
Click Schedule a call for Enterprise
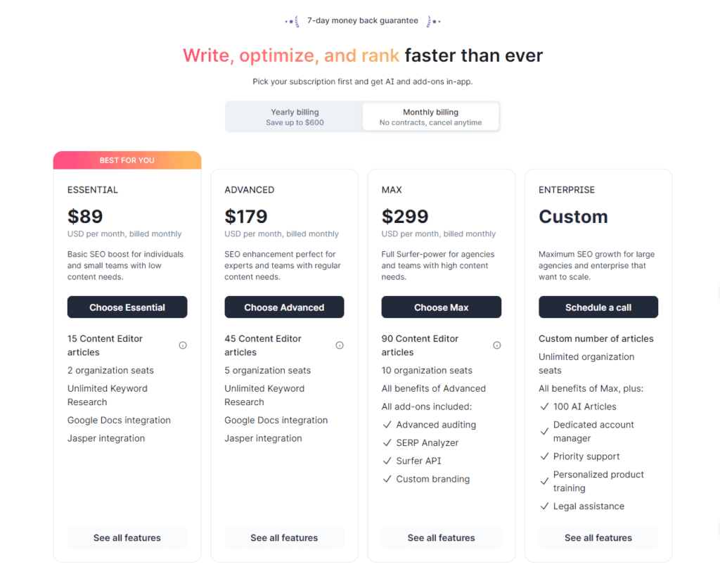pyautogui.click(x=598, y=307)
